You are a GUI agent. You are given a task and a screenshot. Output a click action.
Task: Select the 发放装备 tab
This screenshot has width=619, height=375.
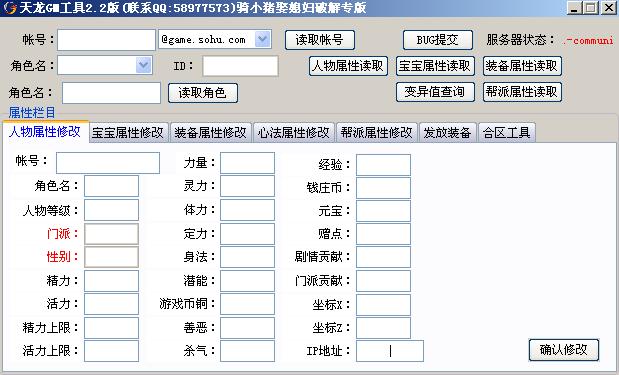pos(448,133)
